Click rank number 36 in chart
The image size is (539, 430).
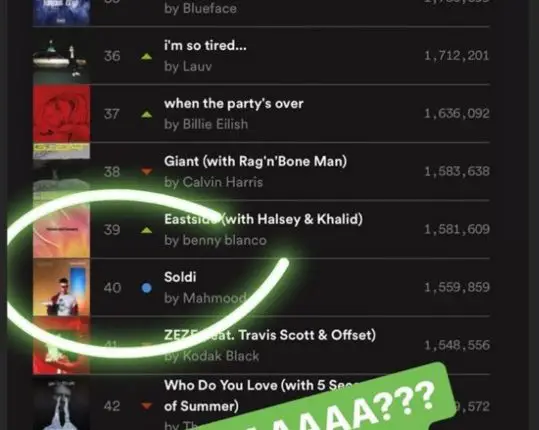(x=112, y=56)
